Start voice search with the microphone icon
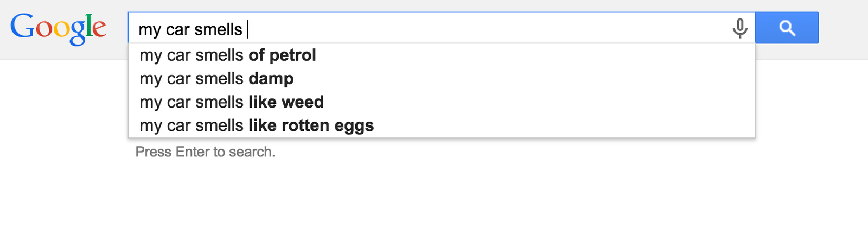The height and width of the screenshot is (226, 868). click(x=739, y=28)
